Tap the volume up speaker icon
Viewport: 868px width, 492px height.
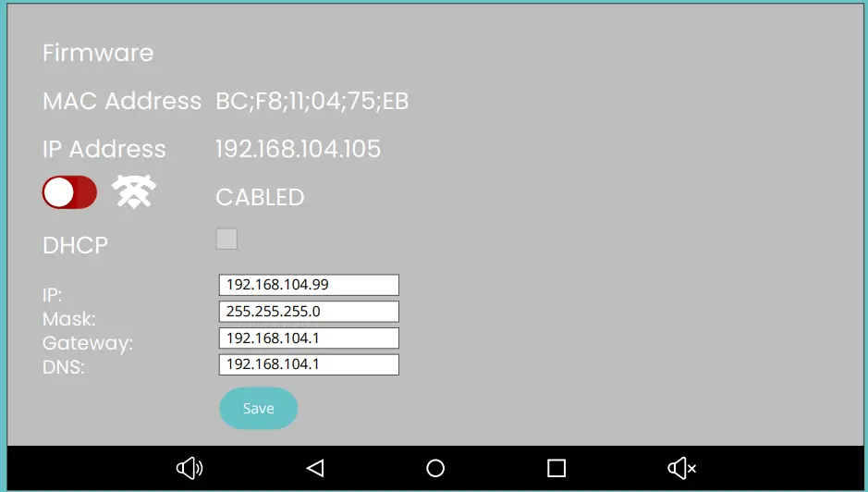pos(189,468)
